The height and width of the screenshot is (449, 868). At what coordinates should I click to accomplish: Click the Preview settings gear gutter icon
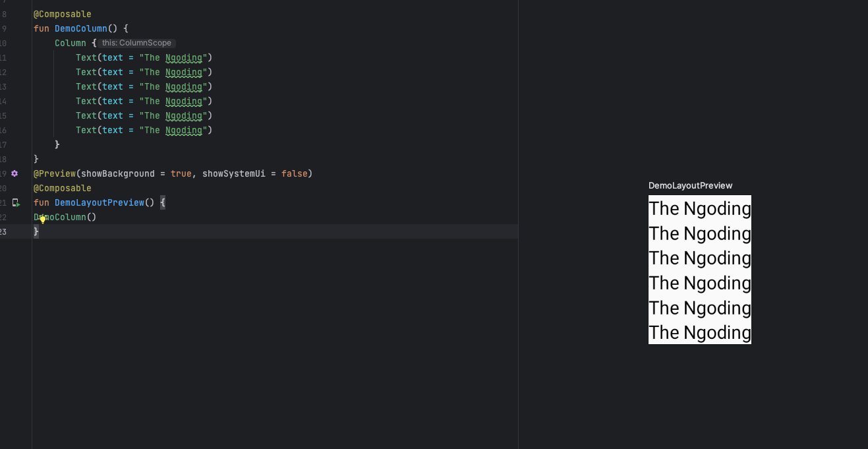14,173
